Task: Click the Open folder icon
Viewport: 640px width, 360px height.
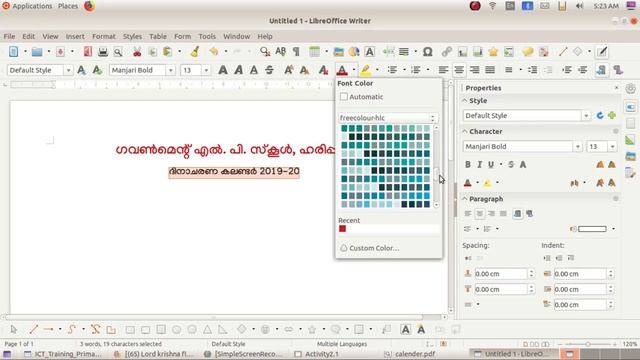Action: pos(37,52)
